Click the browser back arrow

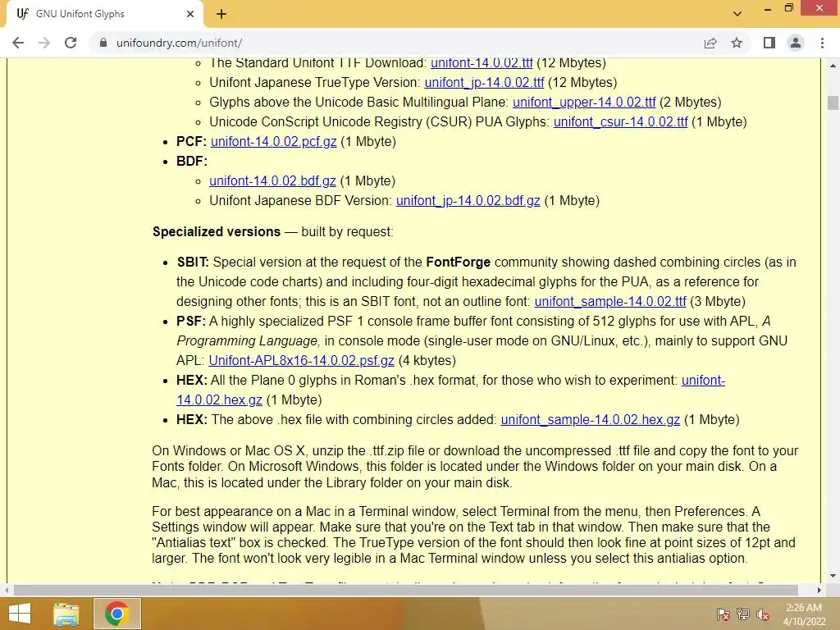click(x=18, y=43)
